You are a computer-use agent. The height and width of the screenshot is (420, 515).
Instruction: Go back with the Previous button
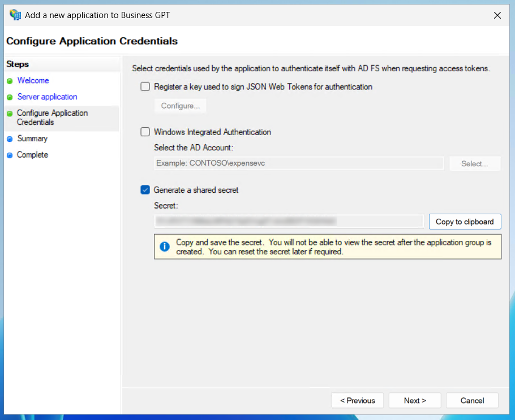pyautogui.click(x=357, y=401)
